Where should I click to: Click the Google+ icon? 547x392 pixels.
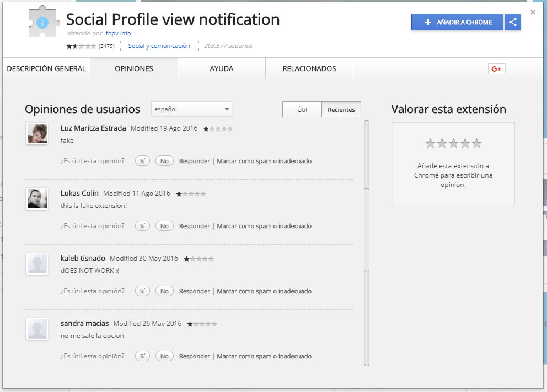pyautogui.click(x=496, y=68)
